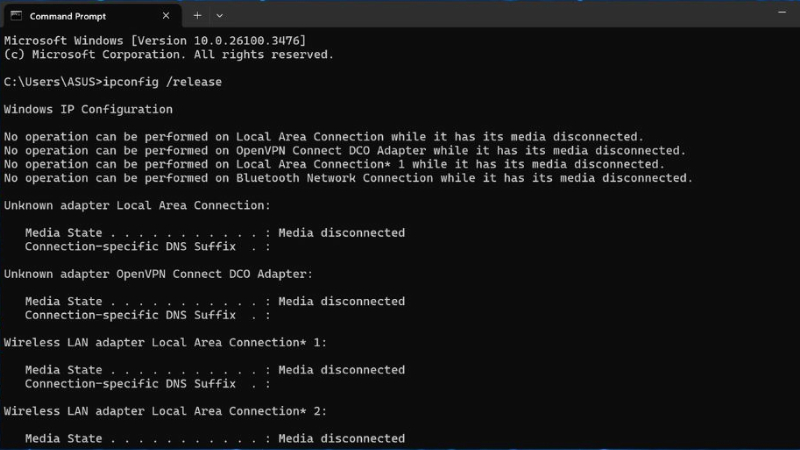
Task: Click the Unknown adapter Local Area Connection heading
Action: pos(137,206)
